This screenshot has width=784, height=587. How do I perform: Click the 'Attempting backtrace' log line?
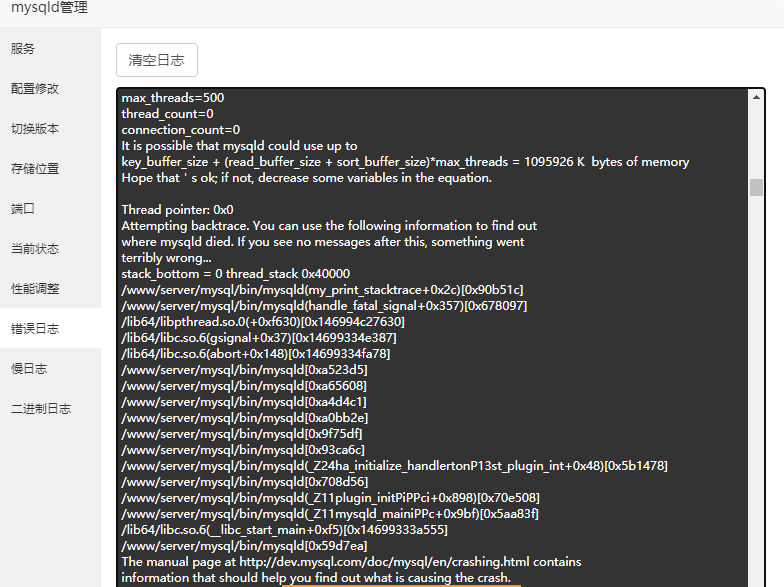click(x=329, y=226)
